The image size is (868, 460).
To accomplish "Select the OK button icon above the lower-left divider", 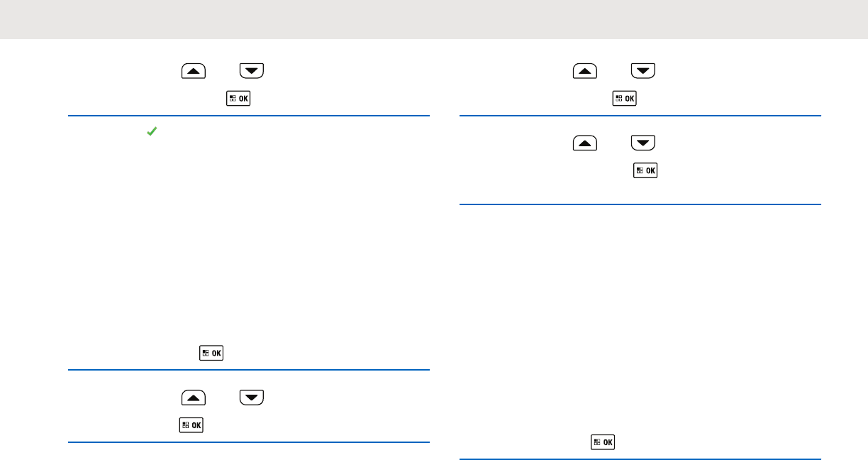I will tap(211, 352).
